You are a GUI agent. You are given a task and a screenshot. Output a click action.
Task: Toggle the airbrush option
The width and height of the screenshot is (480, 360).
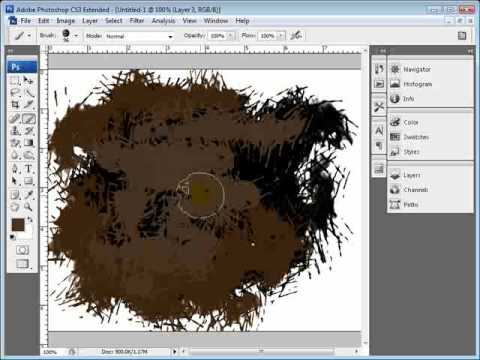pyautogui.click(x=296, y=35)
